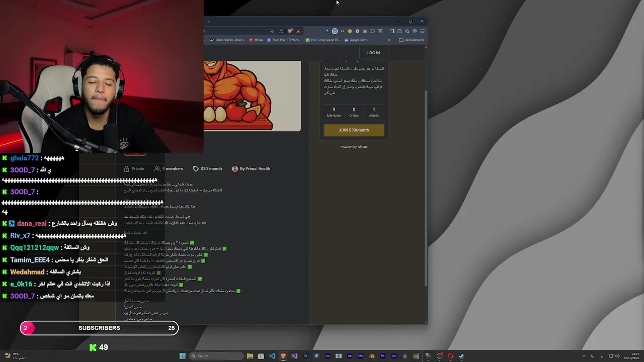The width and height of the screenshot is (644, 362).
Task: Click the muscular cartoon community image
Action: coord(252,96)
